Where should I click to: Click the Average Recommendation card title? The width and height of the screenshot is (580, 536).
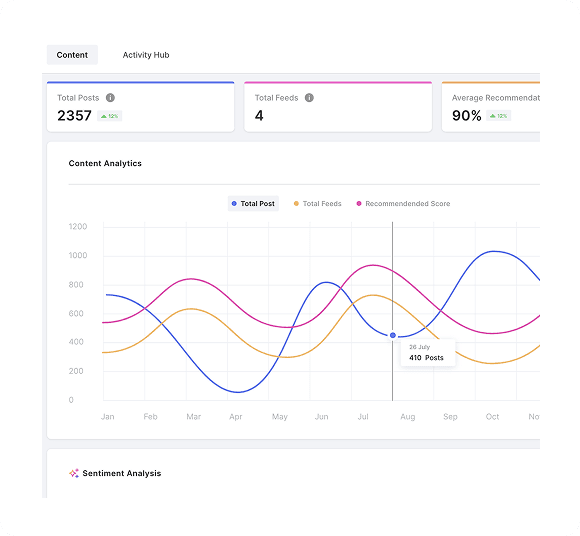point(496,98)
